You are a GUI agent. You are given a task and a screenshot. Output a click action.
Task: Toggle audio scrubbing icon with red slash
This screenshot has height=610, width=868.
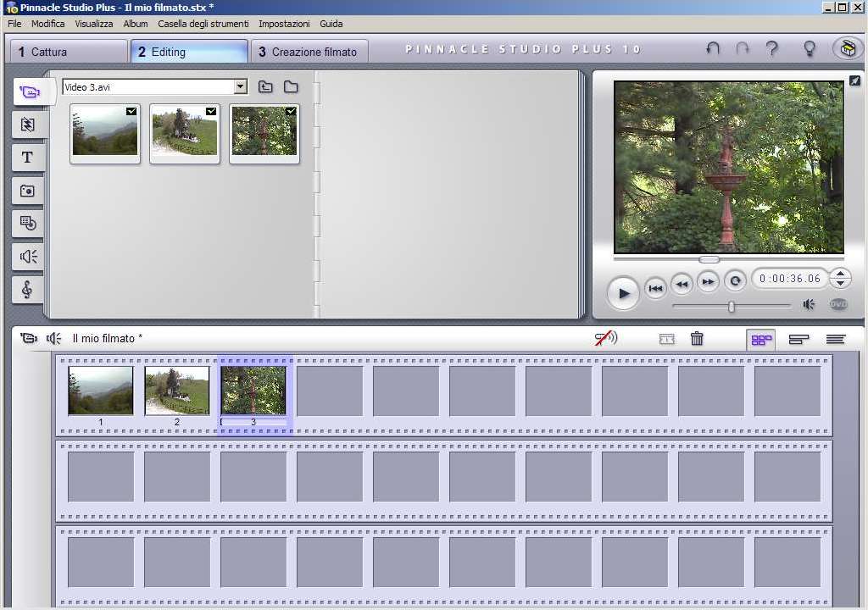coord(605,338)
